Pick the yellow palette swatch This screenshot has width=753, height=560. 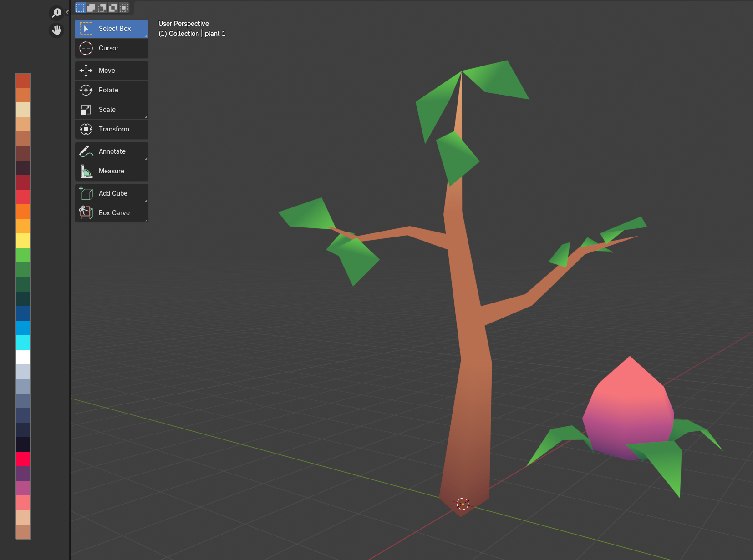(23, 241)
